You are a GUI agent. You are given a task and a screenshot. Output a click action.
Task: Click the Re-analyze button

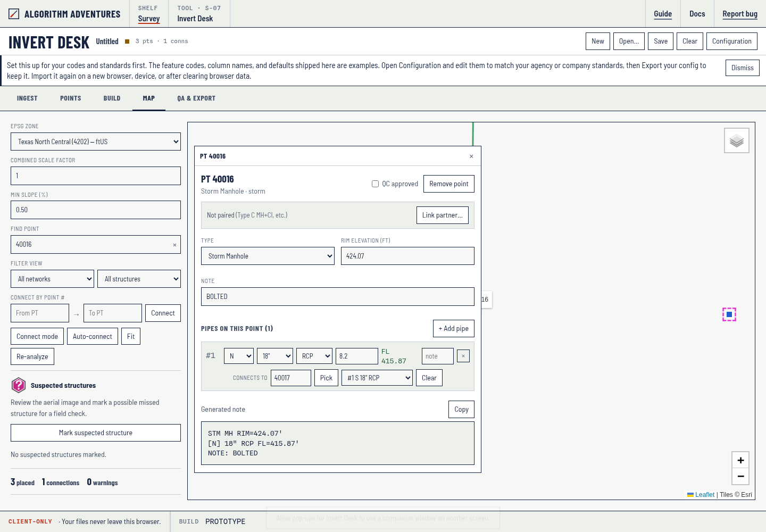pyautogui.click(x=32, y=356)
